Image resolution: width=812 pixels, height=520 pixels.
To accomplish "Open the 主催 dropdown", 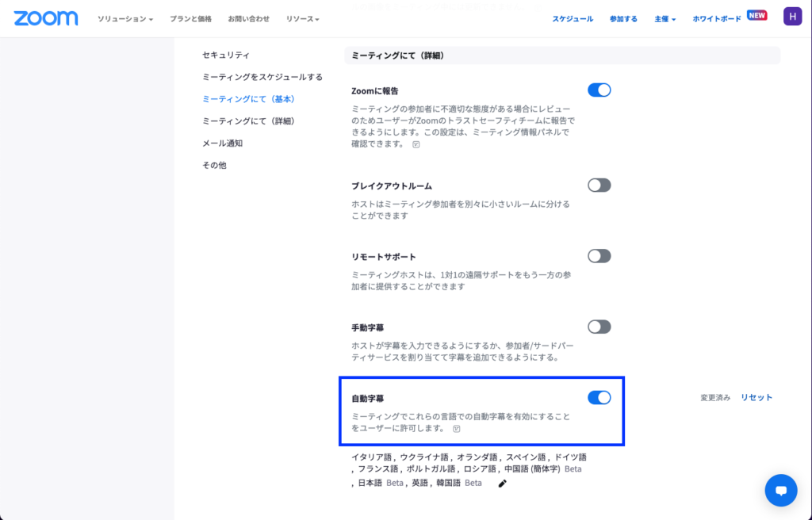I will pyautogui.click(x=665, y=18).
